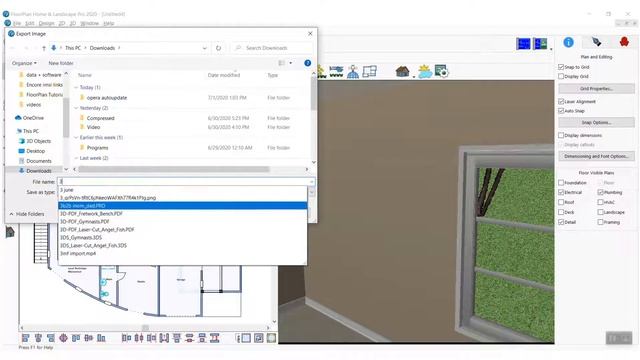Select the first blue view layout icon

[523, 44]
